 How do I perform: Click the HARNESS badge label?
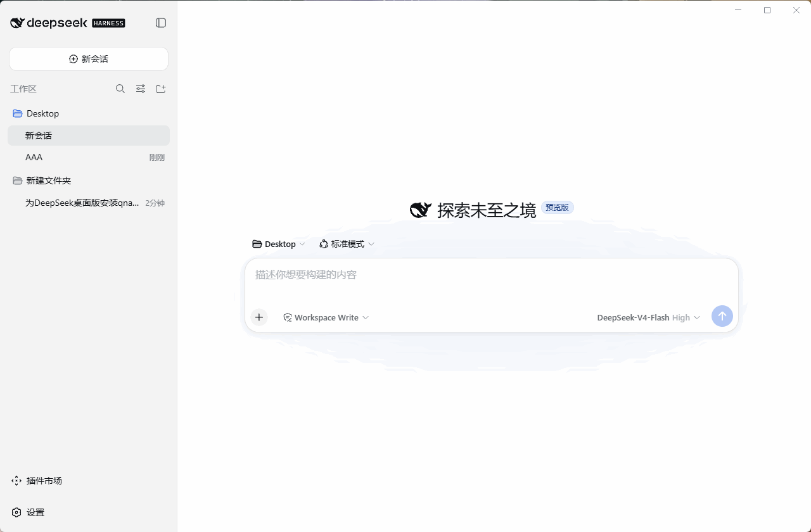pyautogui.click(x=108, y=23)
